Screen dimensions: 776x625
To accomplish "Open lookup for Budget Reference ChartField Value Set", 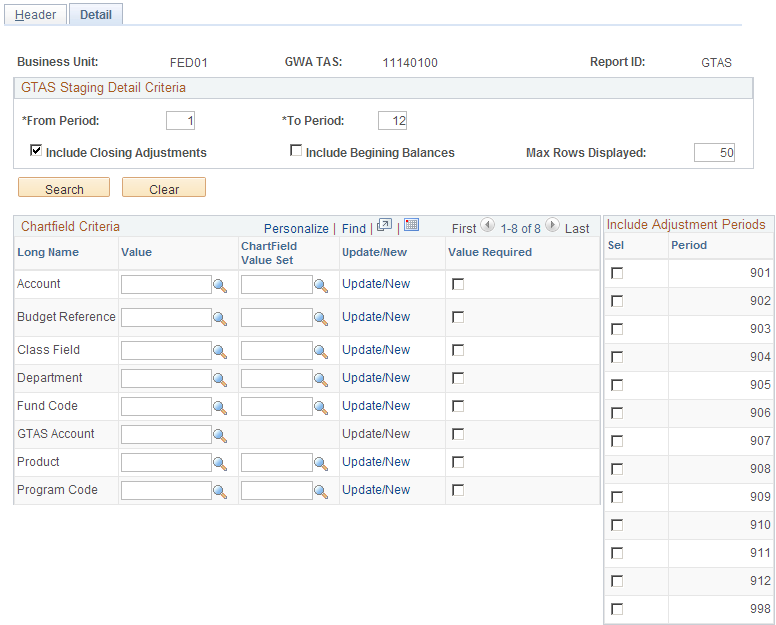I will click(x=321, y=319).
